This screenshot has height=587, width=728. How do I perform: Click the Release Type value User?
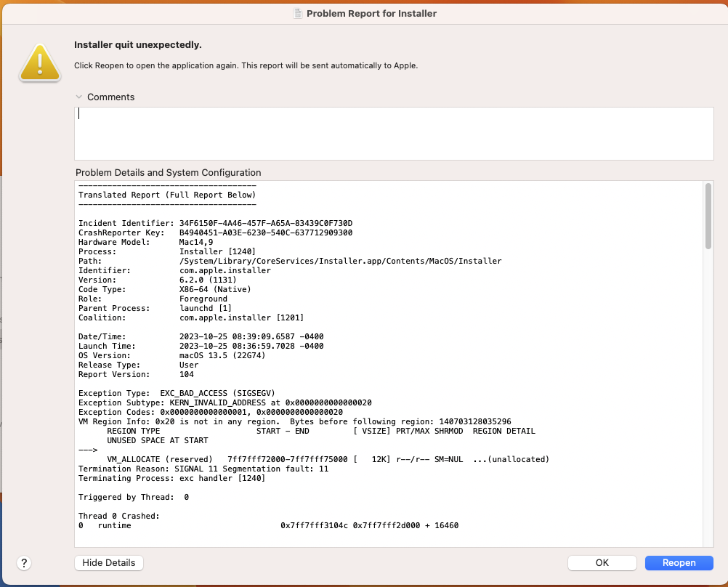click(x=189, y=365)
